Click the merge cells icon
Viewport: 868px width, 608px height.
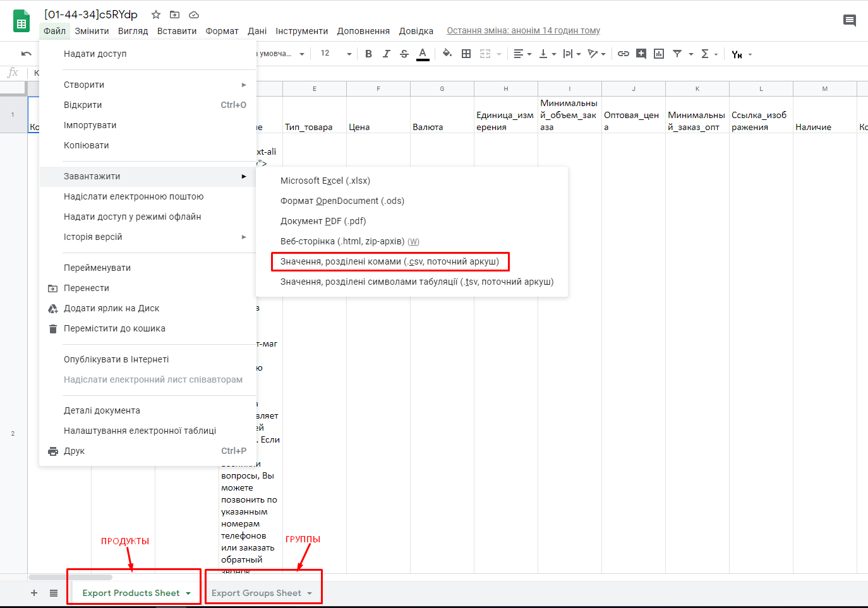pos(485,54)
